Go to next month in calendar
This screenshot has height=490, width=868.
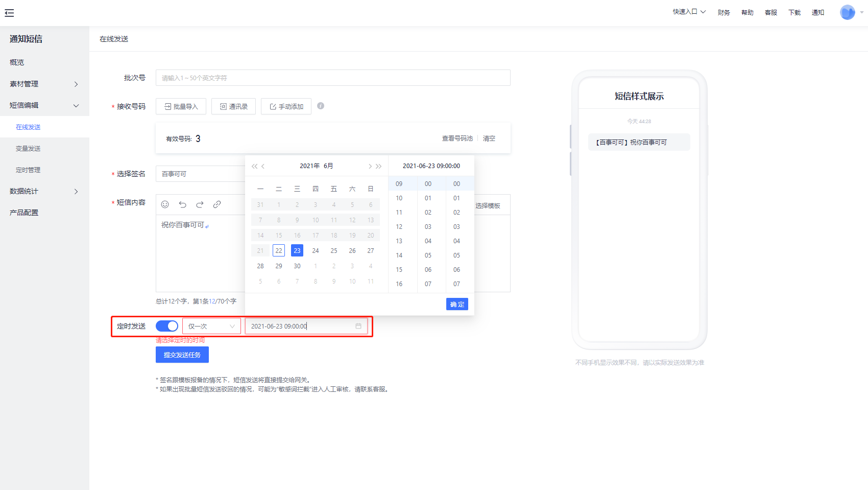[370, 166]
